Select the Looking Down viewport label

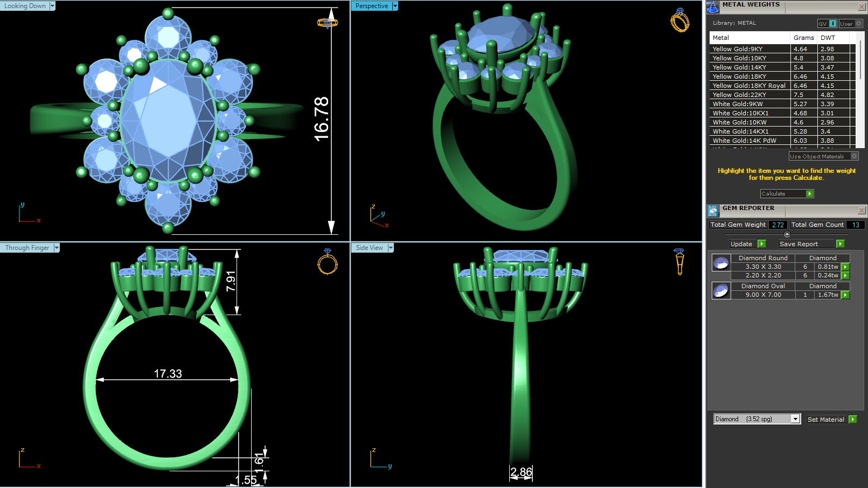pyautogui.click(x=25, y=6)
